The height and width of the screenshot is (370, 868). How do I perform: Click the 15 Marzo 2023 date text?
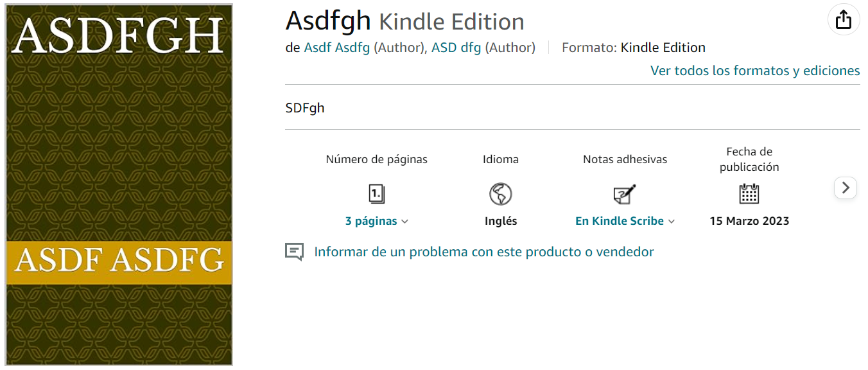749,221
